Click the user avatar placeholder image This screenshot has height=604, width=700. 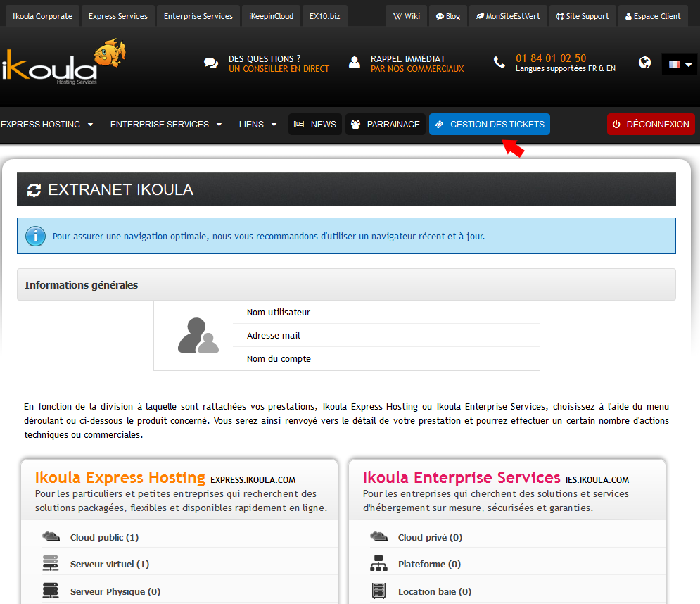click(198, 336)
